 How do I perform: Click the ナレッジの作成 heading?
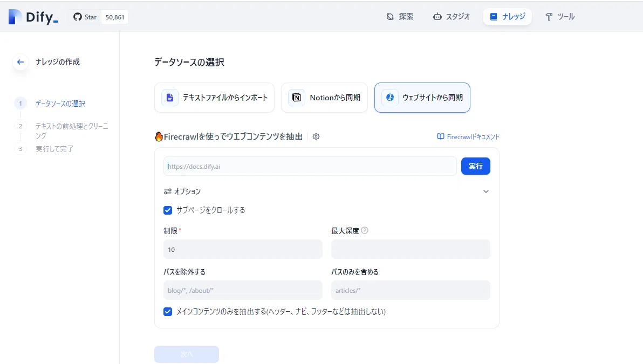[58, 62]
